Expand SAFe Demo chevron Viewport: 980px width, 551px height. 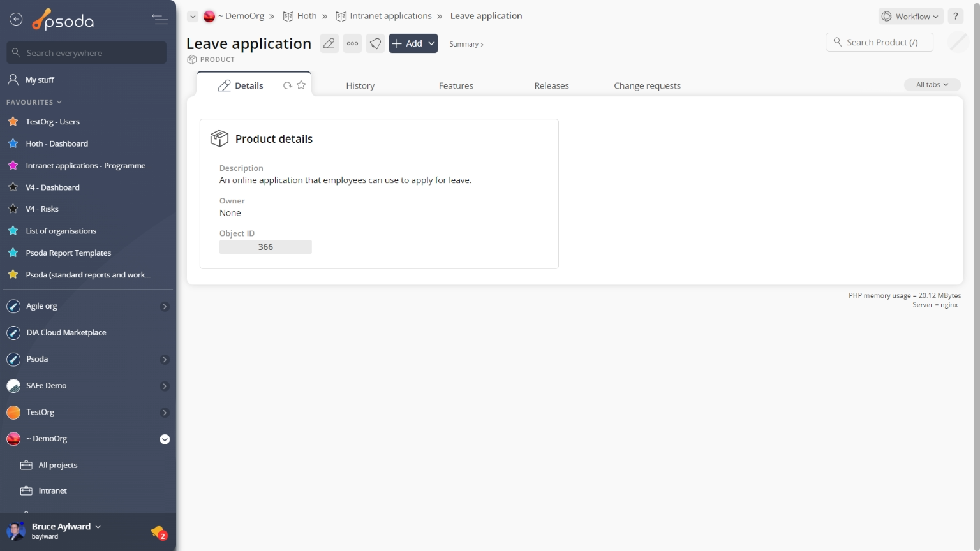click(165, 386)
